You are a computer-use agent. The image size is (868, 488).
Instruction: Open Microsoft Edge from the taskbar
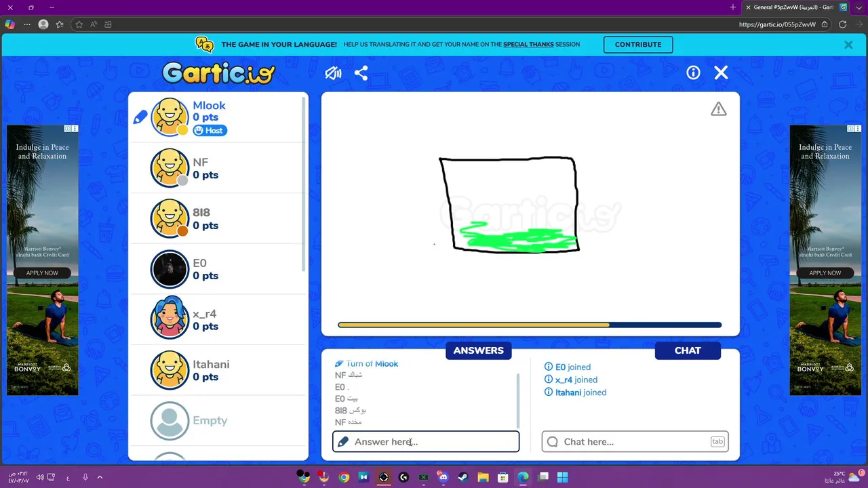click(523, 477)
